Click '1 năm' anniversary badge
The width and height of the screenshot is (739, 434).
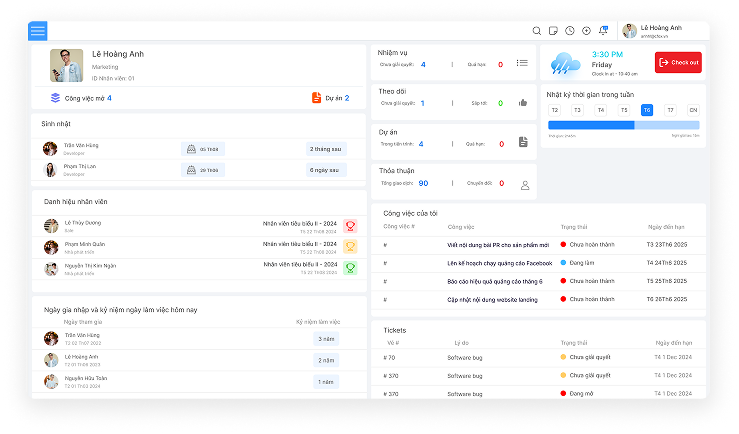[x=326, y=382]
